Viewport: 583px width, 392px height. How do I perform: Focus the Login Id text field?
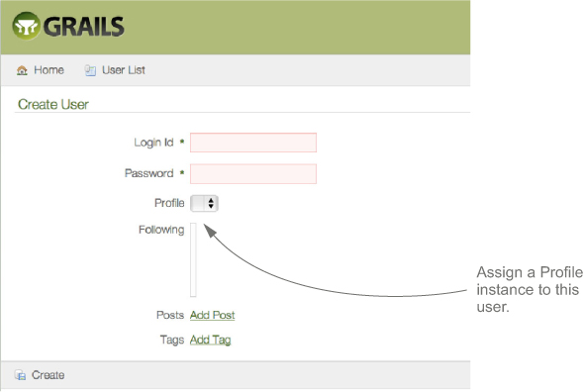click(x=253, y=143)
